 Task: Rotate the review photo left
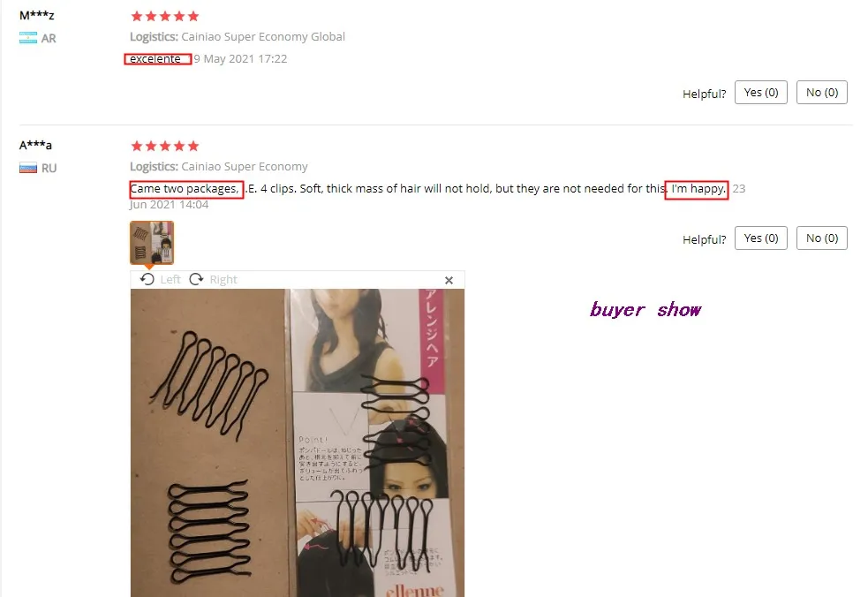(160, 279)
